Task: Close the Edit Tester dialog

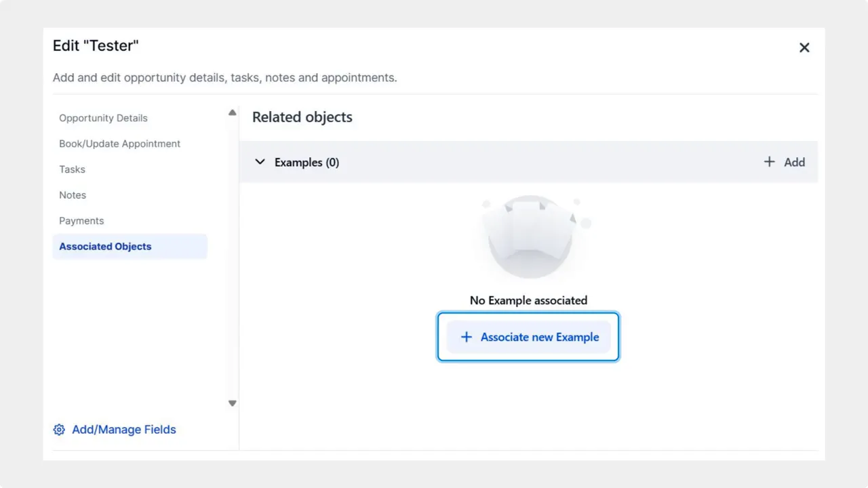Action: [804, 47]
